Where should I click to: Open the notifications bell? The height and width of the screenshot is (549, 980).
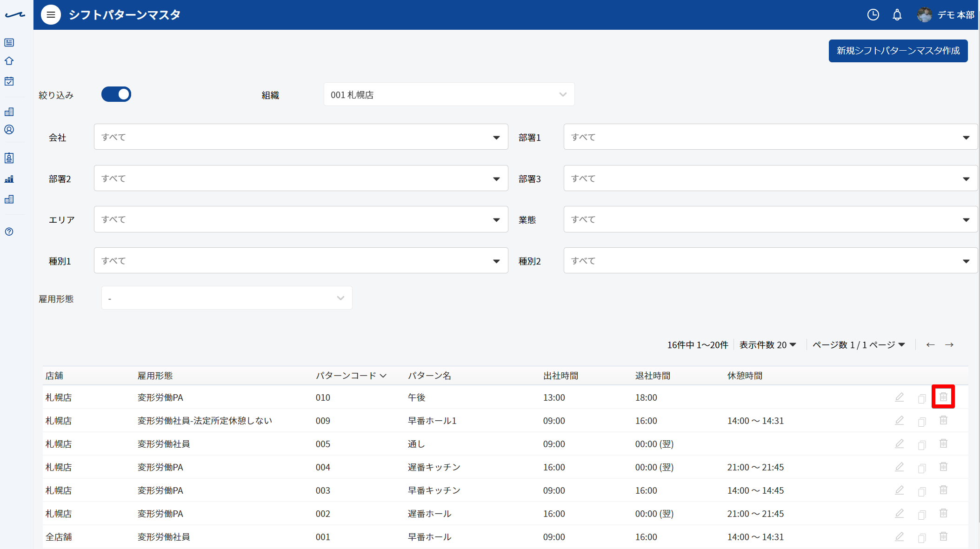pyautogui.click(x=897, y=15)
